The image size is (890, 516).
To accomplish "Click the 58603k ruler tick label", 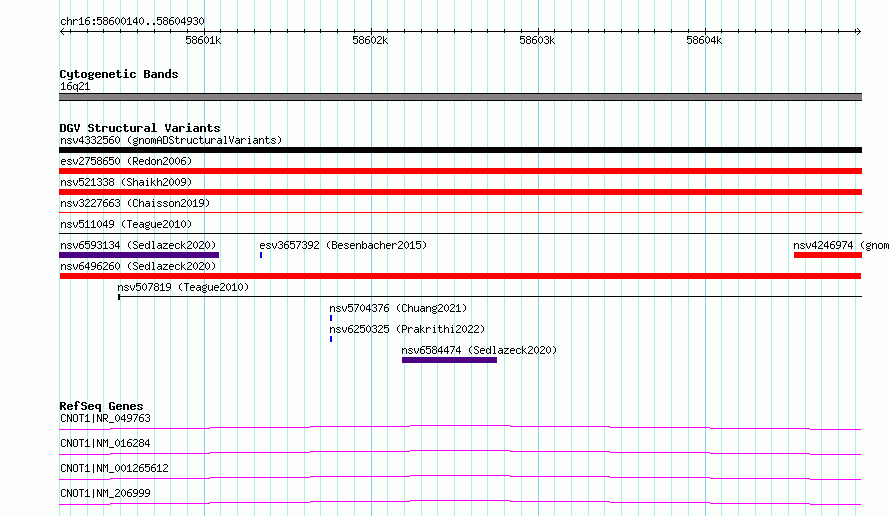I will [537, 40].
